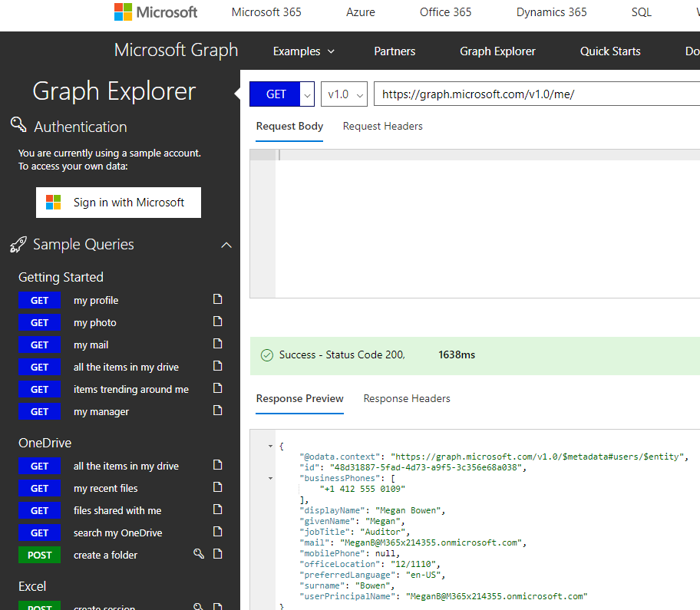
Task: Click inside the Graph API URL field
Action: tap(499, 94)
